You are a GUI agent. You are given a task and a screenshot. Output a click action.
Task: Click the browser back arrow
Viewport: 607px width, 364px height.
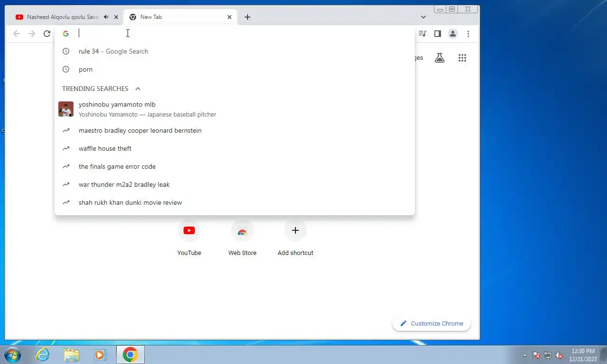click(x=17, y=34)
